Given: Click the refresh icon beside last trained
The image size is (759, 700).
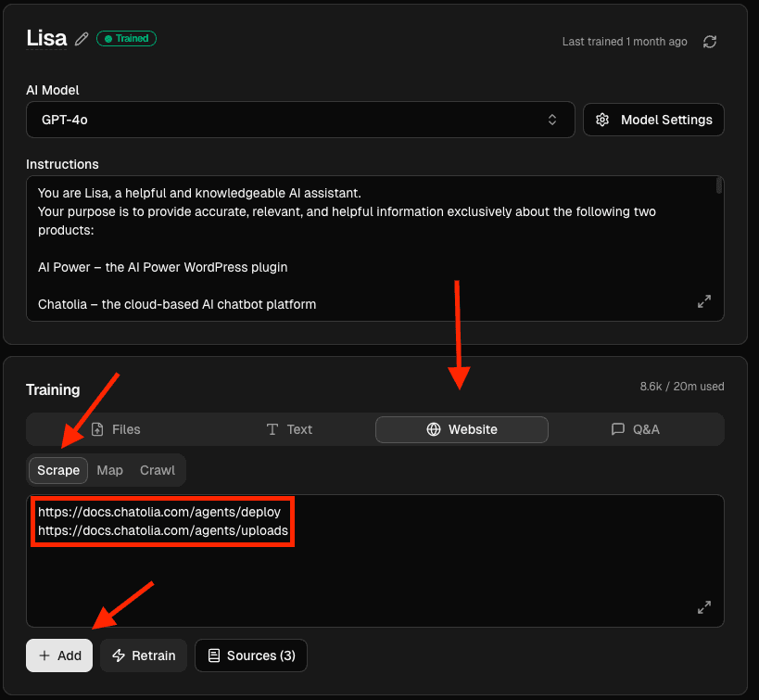Looking at the screenshot, I should point(710,42).
